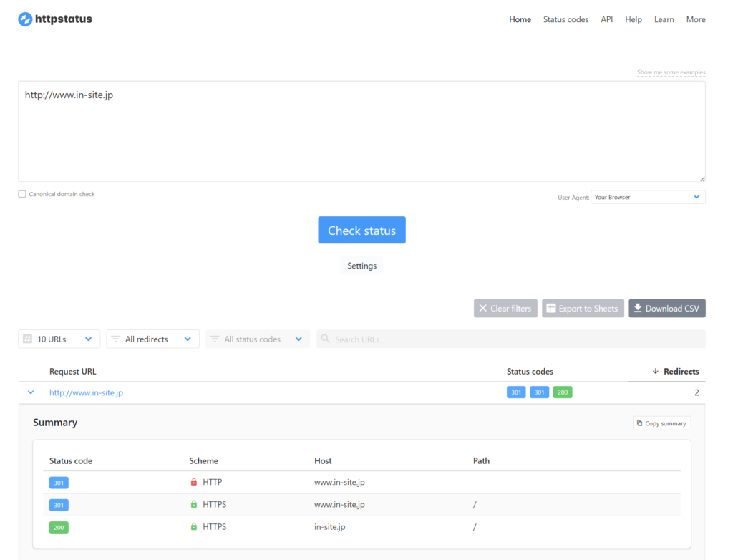
Task: Click the X icon on Clear filters
Action: 483,309
